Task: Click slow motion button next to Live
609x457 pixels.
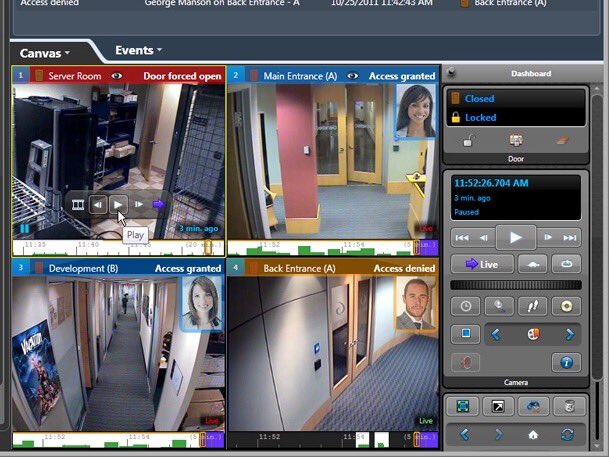Action: point(532,264)
